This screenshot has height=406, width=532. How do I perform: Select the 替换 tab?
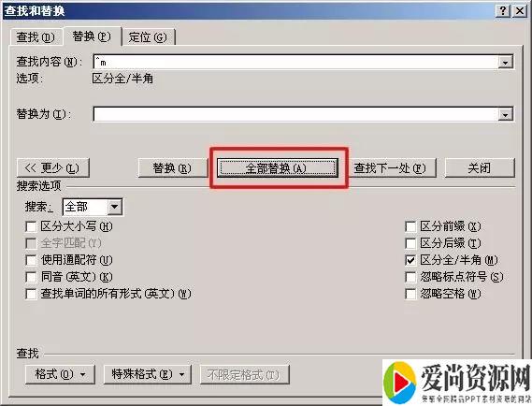[x=92, y=36]
